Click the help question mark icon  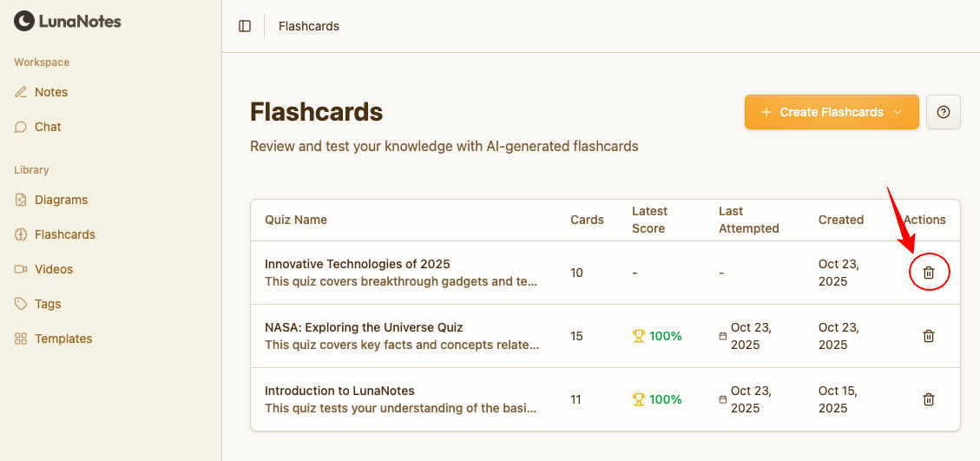944,112
